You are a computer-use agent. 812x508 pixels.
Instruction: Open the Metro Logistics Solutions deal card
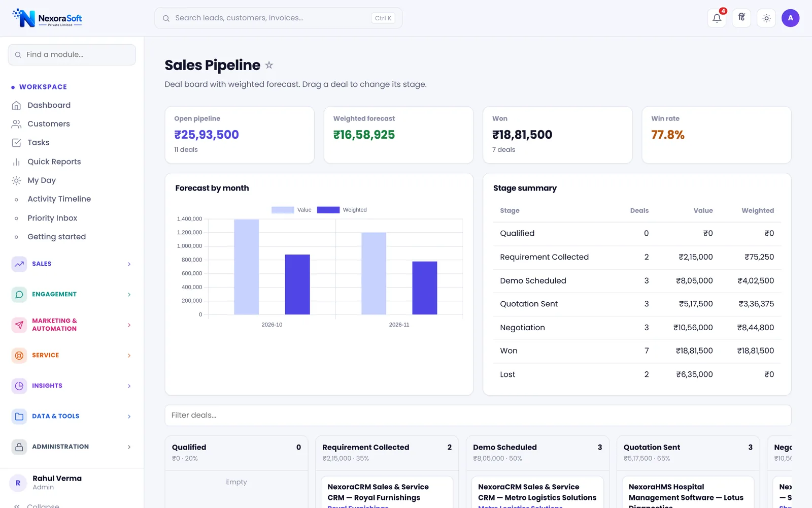coord(537,492)
